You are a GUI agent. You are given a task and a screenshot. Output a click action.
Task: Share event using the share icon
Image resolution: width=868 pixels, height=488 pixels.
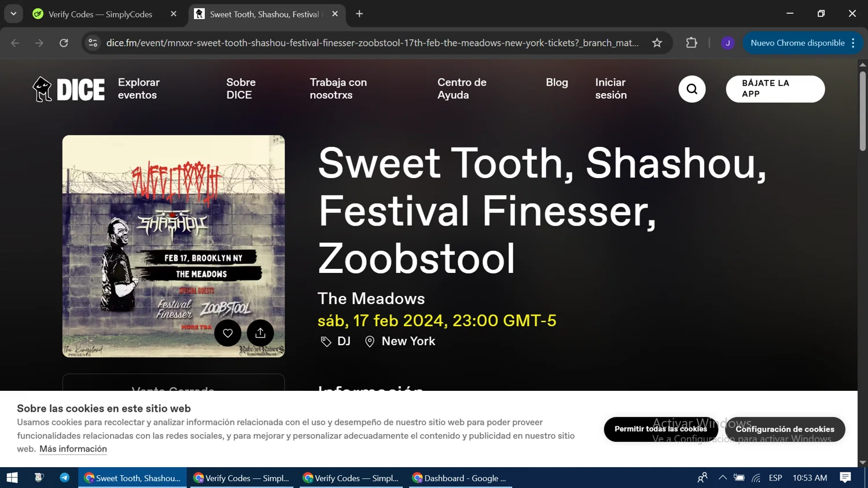pyautogui.click(x=260, y=333)
